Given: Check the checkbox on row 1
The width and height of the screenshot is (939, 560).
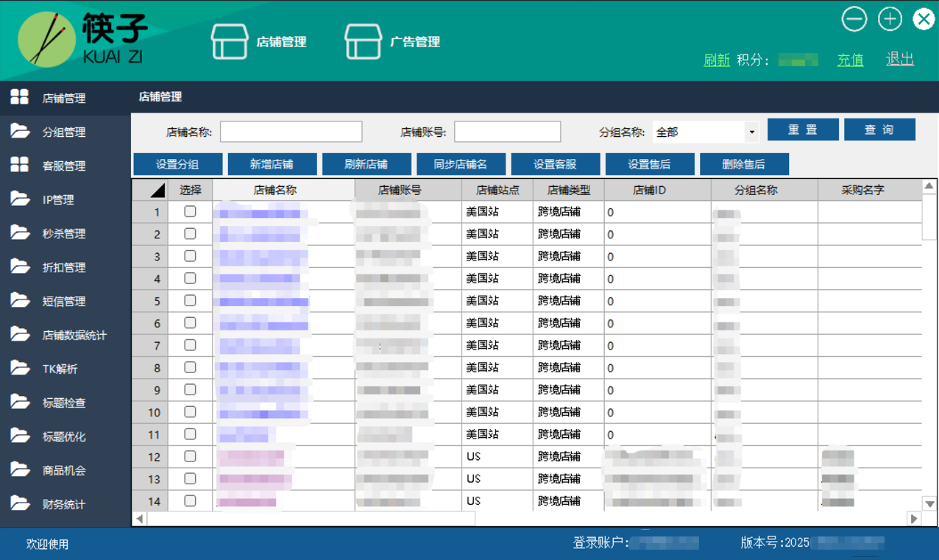Looking at the screenshot, I should (191, 211).
